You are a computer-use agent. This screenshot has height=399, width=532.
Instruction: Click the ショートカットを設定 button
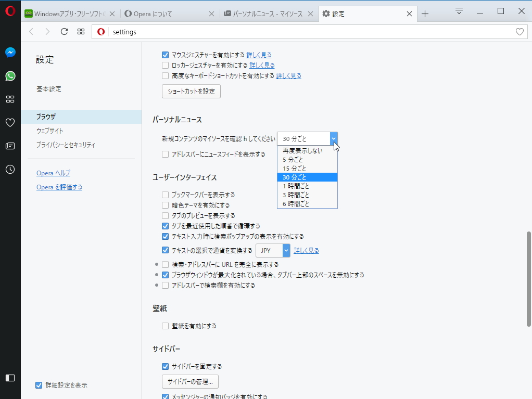pos(191,91)
